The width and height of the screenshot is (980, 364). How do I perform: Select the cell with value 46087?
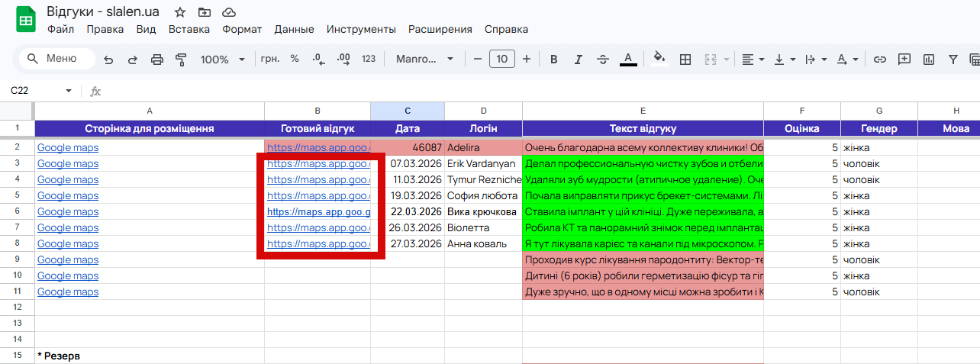408,147
